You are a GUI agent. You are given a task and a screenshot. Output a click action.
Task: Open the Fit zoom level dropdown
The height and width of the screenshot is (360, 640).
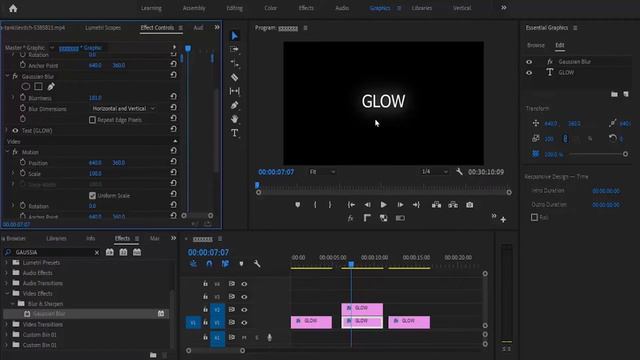[322, 172]
